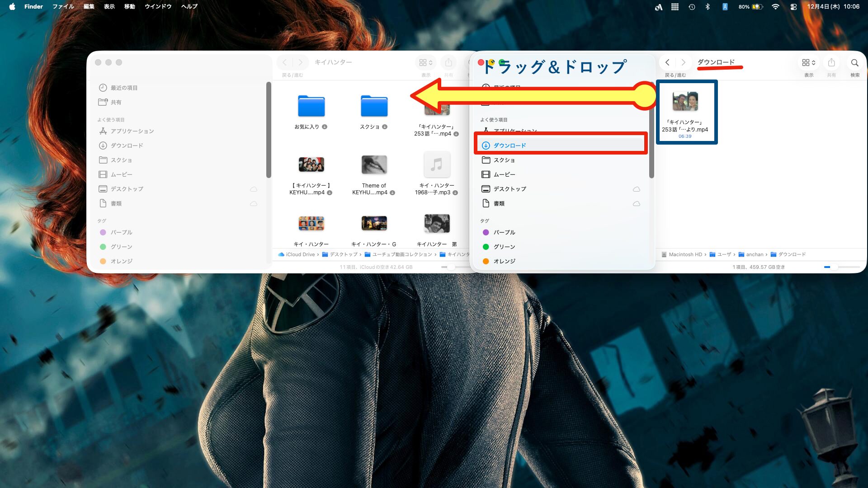The width and height of the screenshot is (868, 488).
Task: Adjust icon size slider in Downloads window
Action: pyautogui.click(x=834, y=267)
